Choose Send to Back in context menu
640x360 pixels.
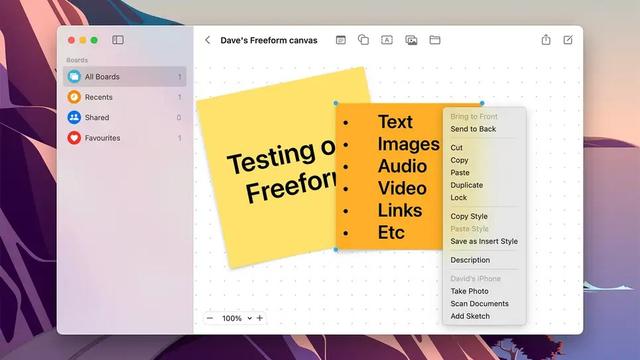[x=473, y=129]
